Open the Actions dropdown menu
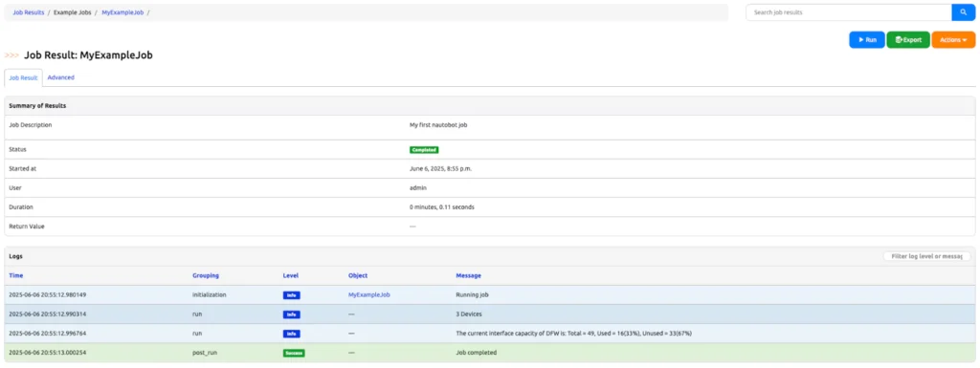Screen dimensions: 980x368 [x=953, y=40]
